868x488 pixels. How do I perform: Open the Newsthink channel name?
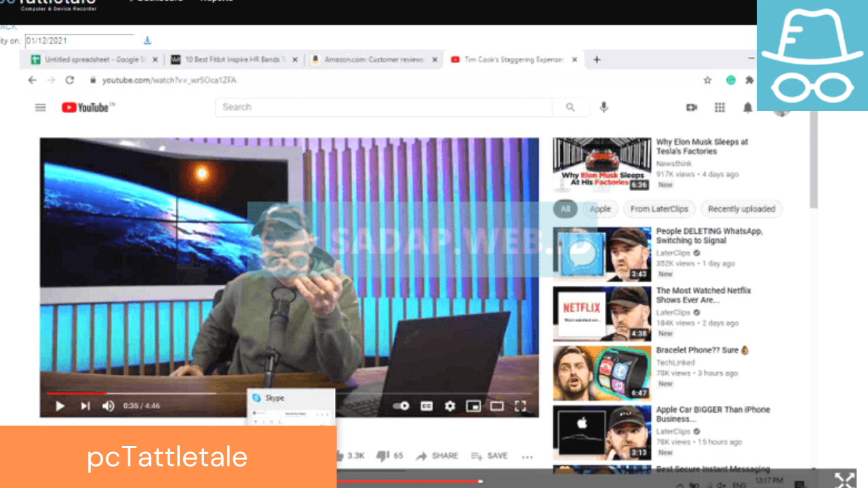point(674,164)
